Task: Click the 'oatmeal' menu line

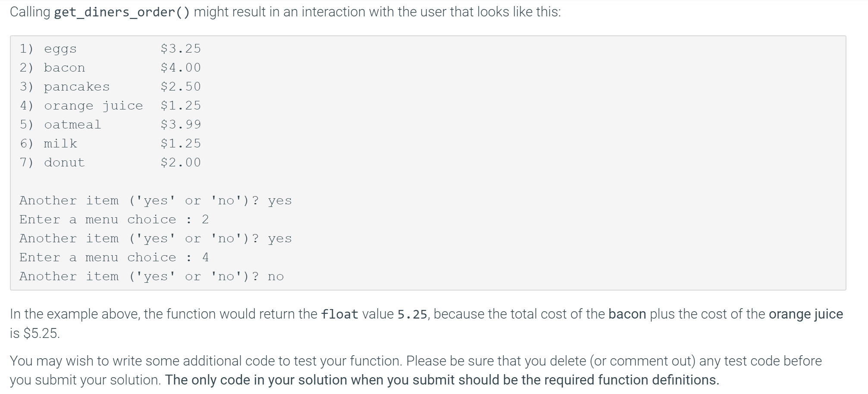Action: point(110,125)
